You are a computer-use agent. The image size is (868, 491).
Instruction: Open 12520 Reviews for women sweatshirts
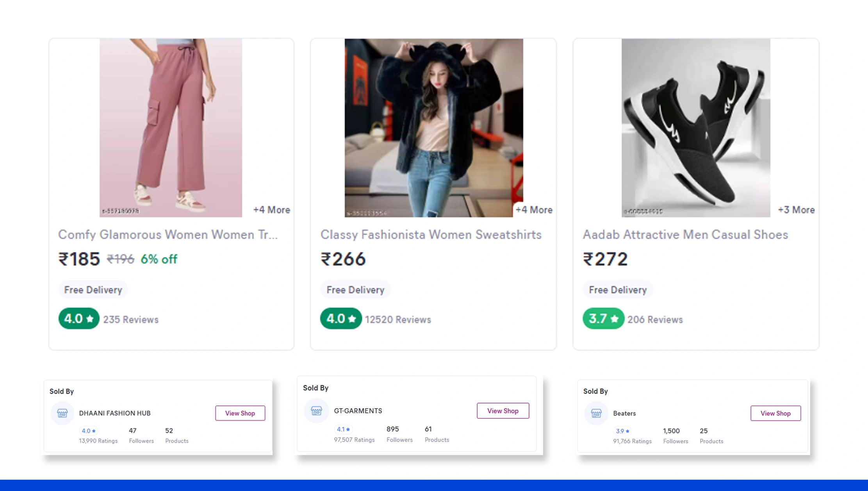pos(397,319)
